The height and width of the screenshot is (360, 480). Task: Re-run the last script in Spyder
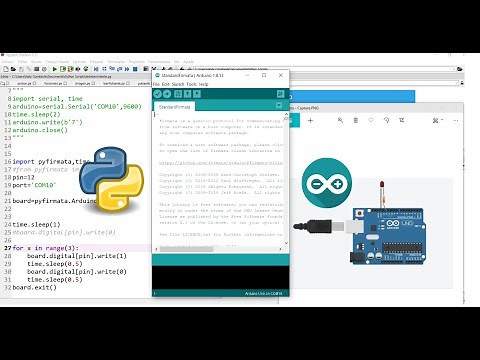[86, 69]
